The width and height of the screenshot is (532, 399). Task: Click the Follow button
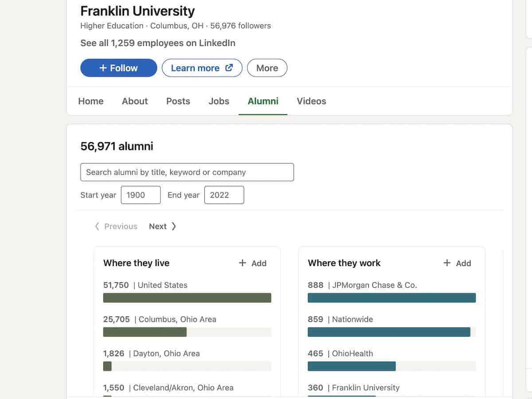pyautogui.click(x=119, y=68)
